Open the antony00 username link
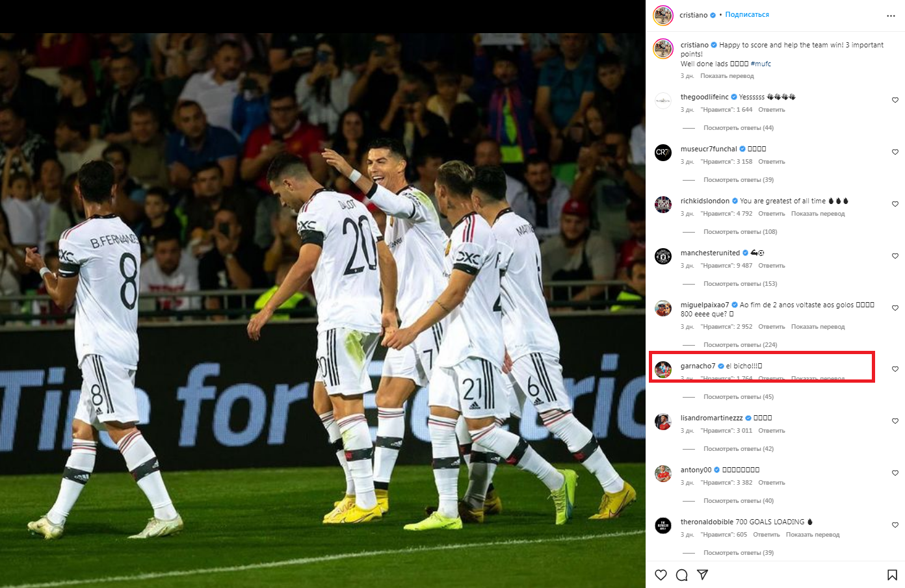The image size is (905, 588). click(696, 470)
